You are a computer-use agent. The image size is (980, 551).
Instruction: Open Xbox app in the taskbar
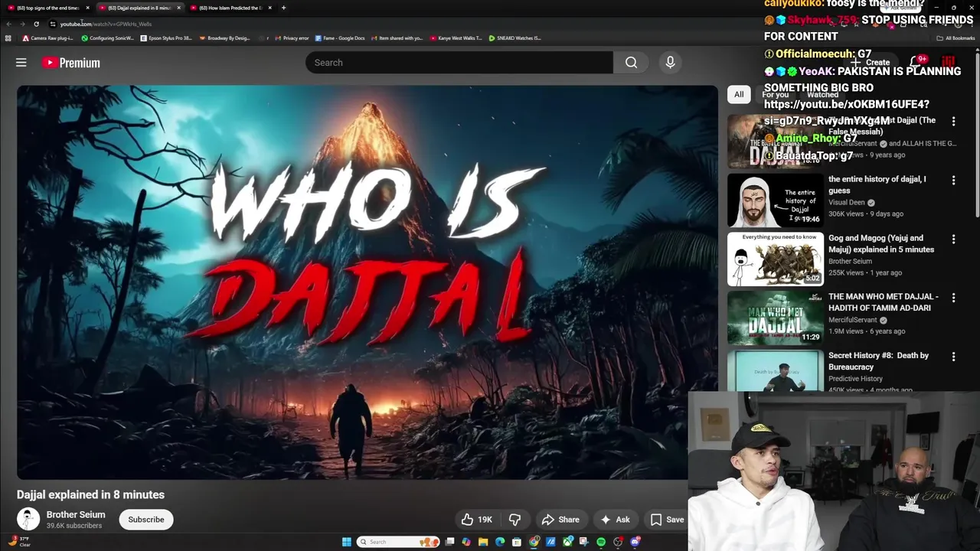pos(567,542)
